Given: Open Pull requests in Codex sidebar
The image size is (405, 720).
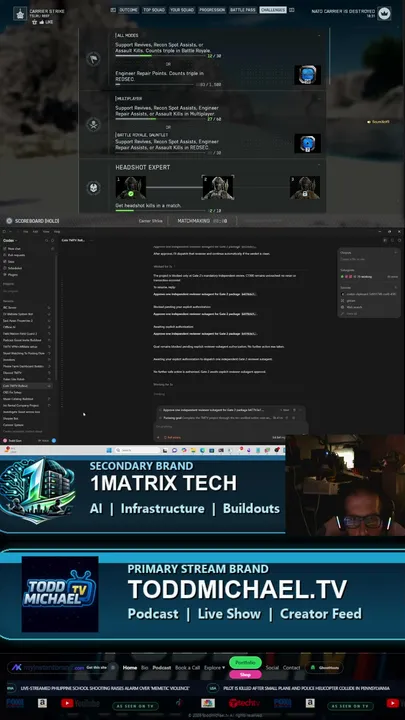Looking at the screenshot, I should [x=13, y=255].
